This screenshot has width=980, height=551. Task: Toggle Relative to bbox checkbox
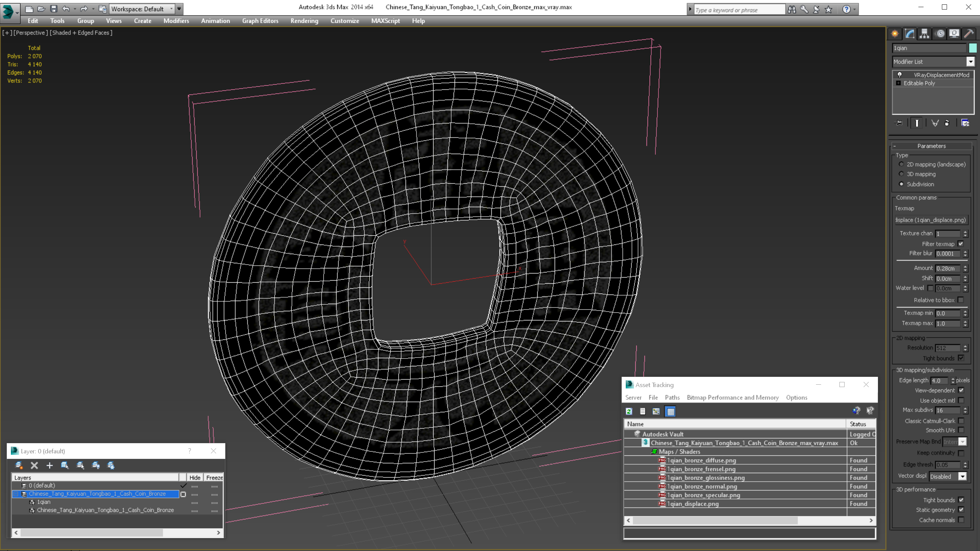pos(961,300)
